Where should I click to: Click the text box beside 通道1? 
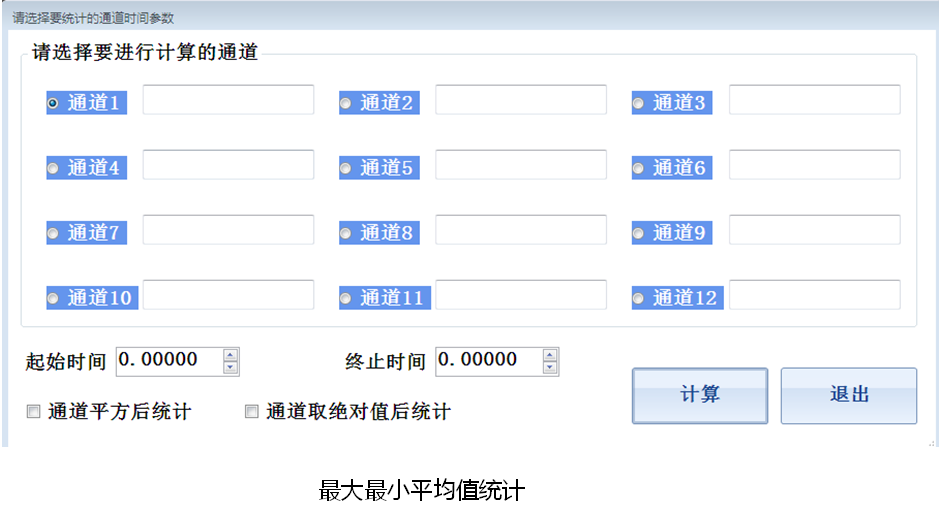(228, 100)
